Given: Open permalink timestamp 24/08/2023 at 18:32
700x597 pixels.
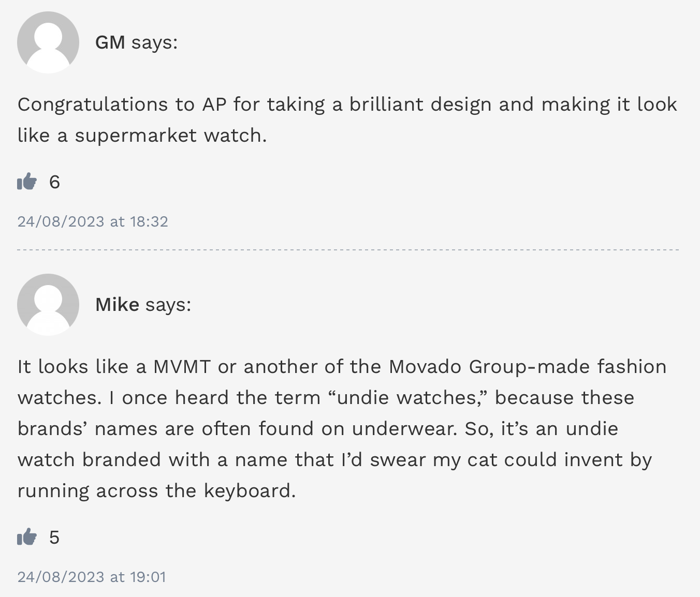Looking at the screenshot, I should click(x=93, y=221).
